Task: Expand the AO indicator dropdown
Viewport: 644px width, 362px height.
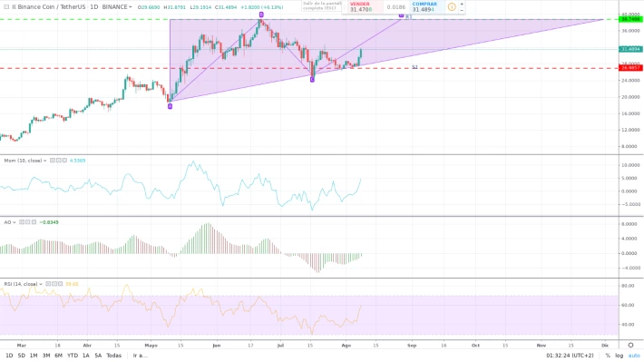Action: pyautogui.click(x=15, y=222)
